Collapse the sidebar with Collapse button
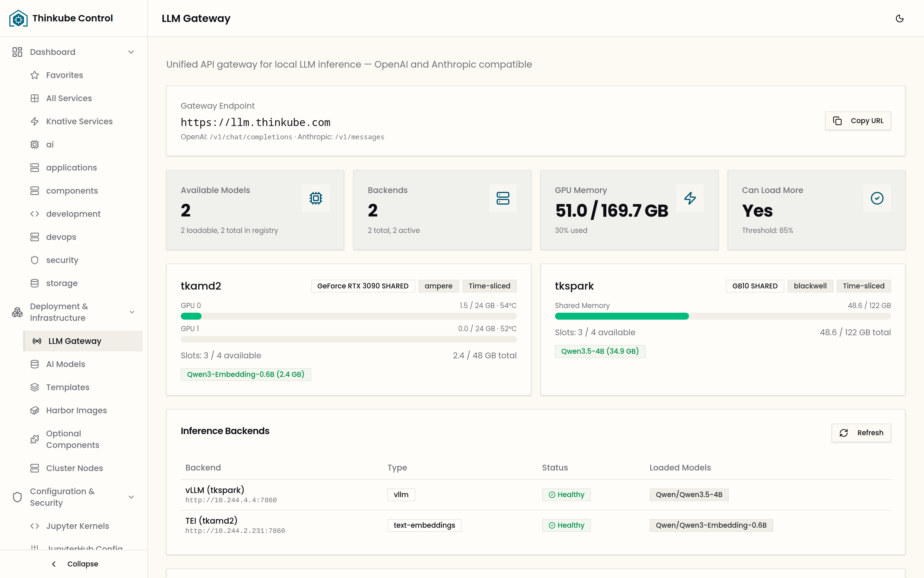This screenshot has width=924, height=578. (74, 564)
